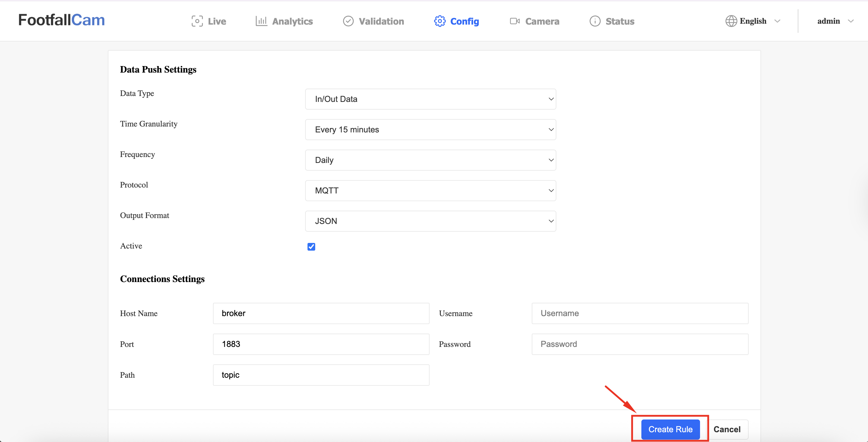
Task: Click the Config gear icon
Action: click(x=440, y=21)
